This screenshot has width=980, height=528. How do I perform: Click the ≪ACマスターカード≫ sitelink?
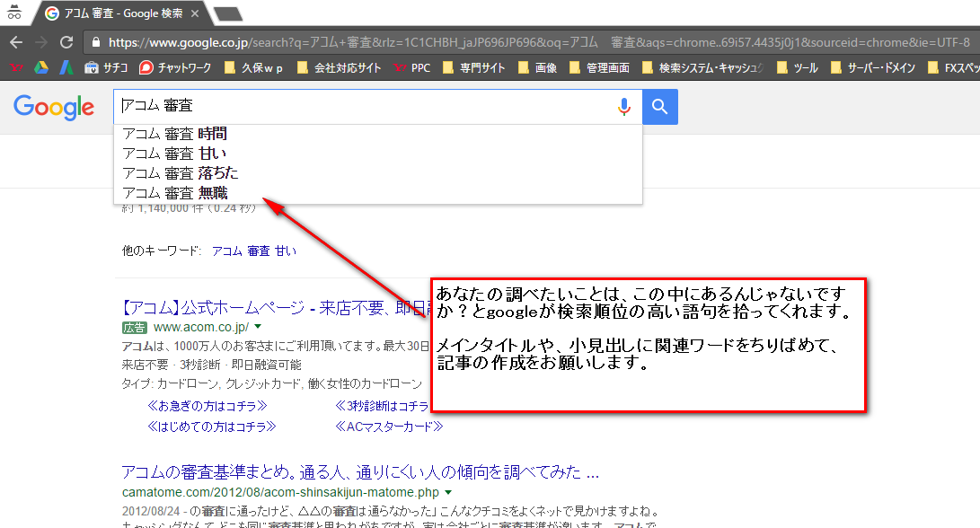[x=389, y=427]
